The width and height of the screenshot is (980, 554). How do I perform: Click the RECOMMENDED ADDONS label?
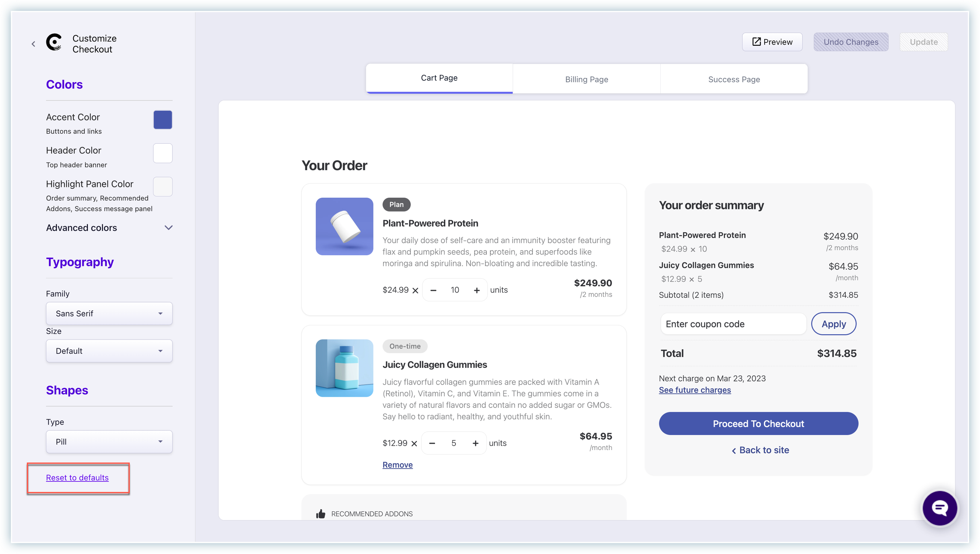(x=372, y=514)
